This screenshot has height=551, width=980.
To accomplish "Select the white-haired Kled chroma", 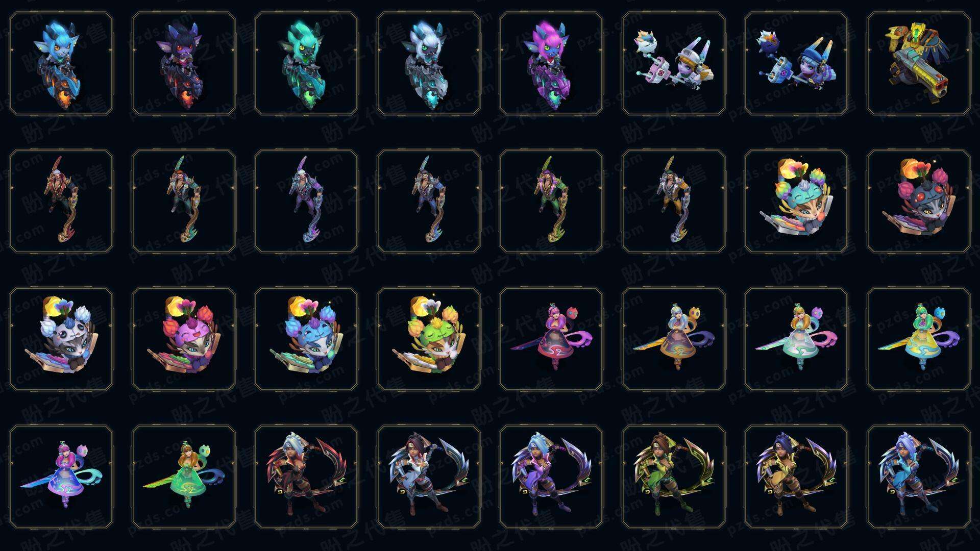I will point(429,64).
